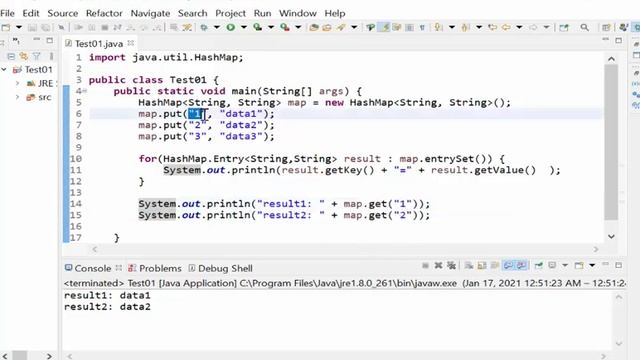Open the Navigate menu

pos(150,13)
